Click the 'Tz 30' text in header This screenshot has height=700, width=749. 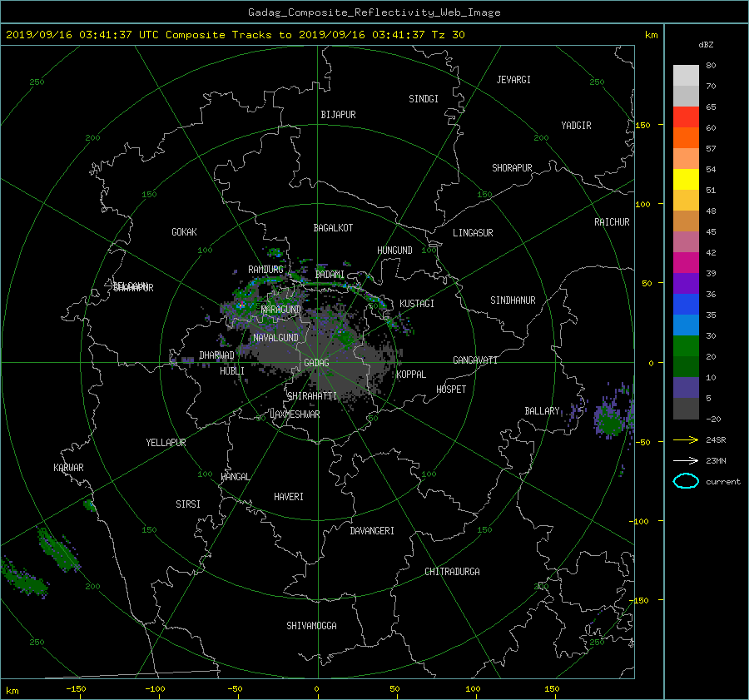point(448,34)
